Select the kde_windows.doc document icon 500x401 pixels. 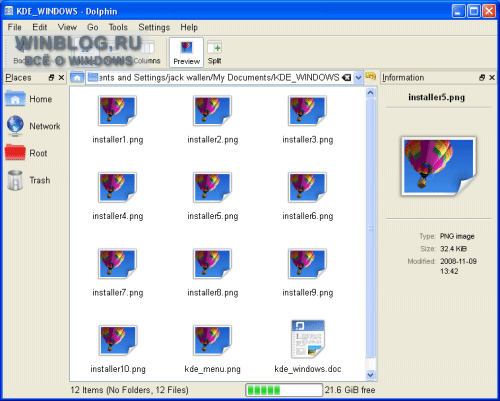click(308, 339)
